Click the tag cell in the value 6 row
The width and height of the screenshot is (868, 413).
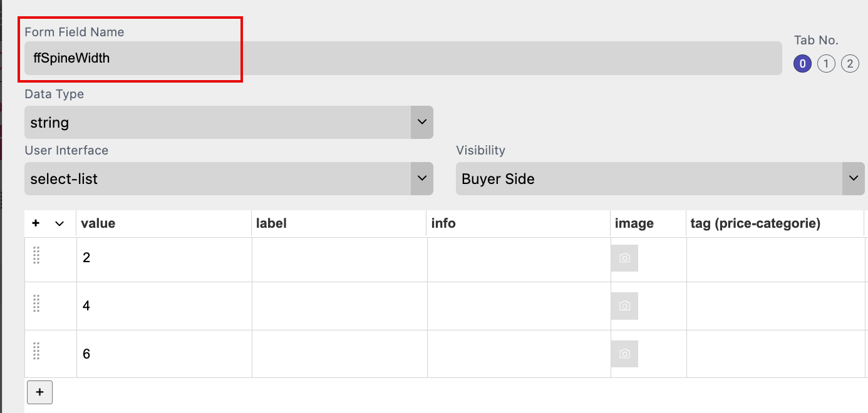coord(775,354)
